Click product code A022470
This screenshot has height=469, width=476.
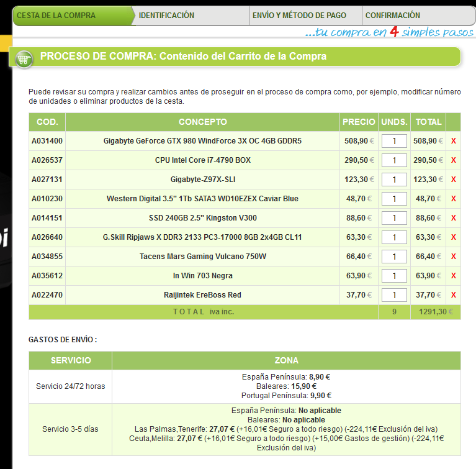click(47, 295)
